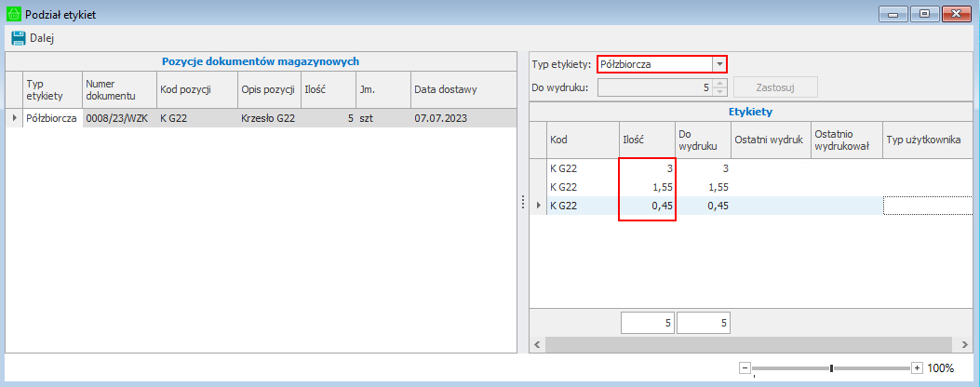Click the zoom in plus icon
The width and height of the screenshot is (980, 387).
point(917,367)
